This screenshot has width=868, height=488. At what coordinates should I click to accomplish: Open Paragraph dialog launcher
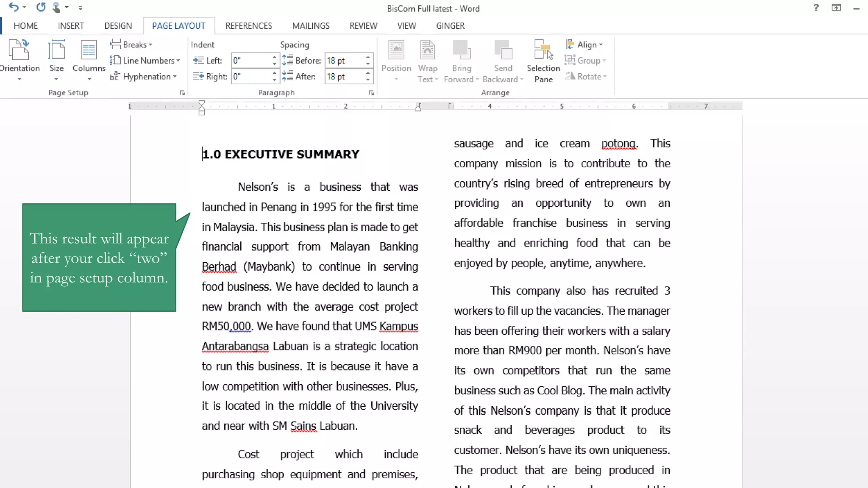click(371, 93)
